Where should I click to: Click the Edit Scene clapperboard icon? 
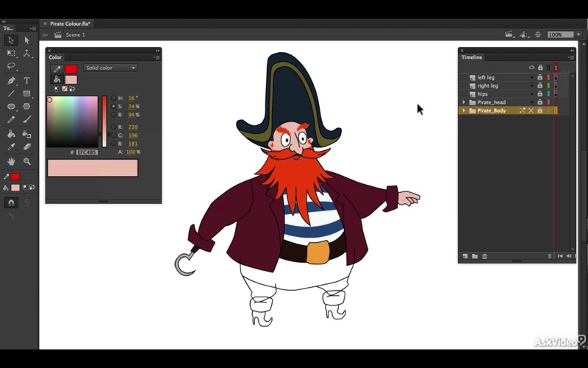pyautogui.click(x=509, y=35)
